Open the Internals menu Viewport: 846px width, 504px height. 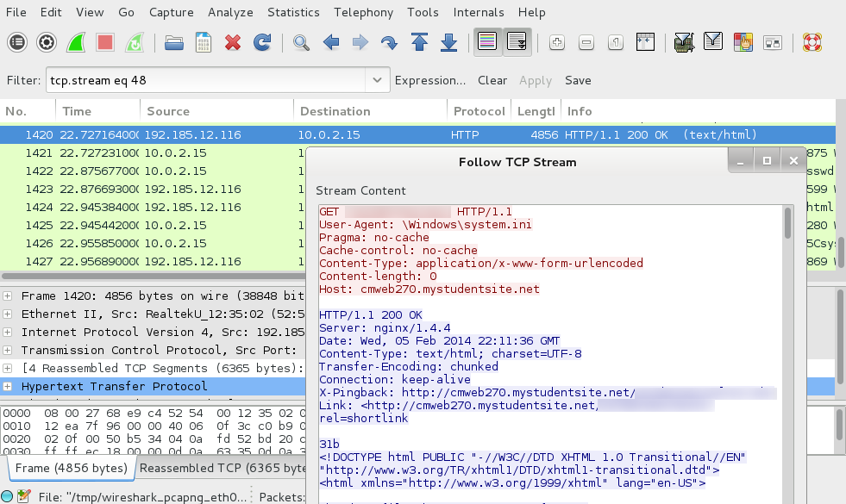click(x=479, y=12)
